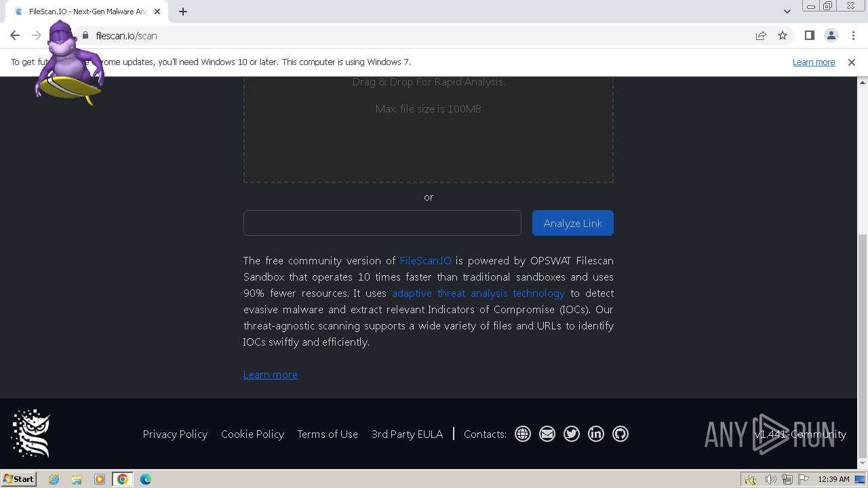Screen dimensions: 868x488
Task: Open Internet Explorer from the taskbar
Action: [54, 479]
